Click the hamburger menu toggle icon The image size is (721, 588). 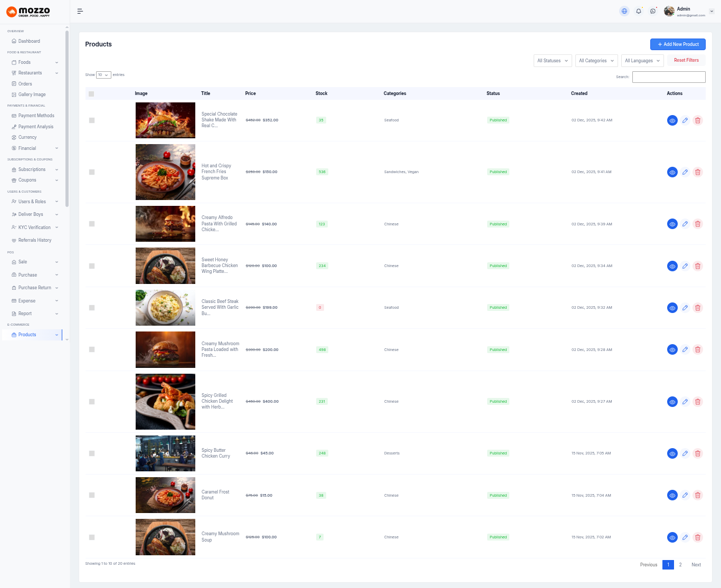click(x=80, y=11)
